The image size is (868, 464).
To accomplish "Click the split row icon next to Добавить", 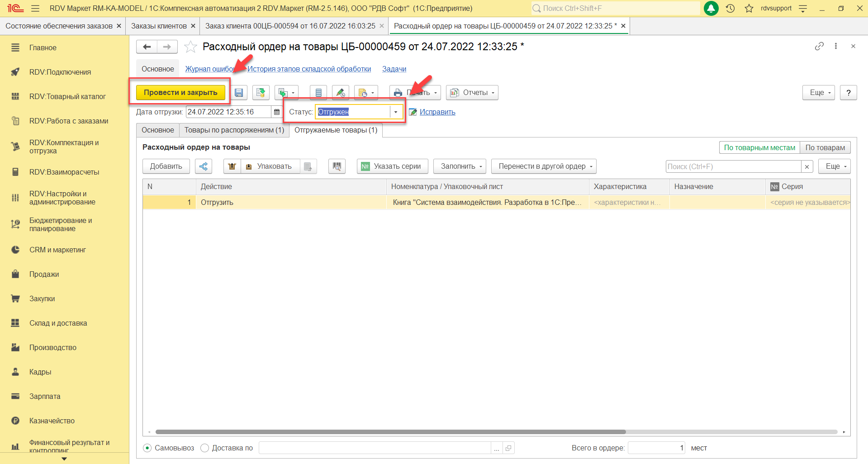I will pyautogui.click(x=204, y=166).
